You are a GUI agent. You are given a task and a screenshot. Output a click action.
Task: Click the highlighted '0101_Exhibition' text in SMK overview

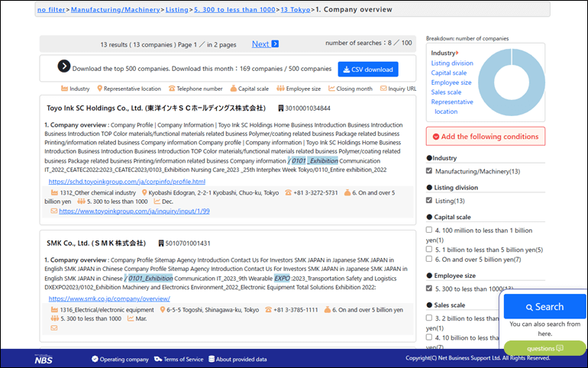pyautogui.click(x=150, y=279)
